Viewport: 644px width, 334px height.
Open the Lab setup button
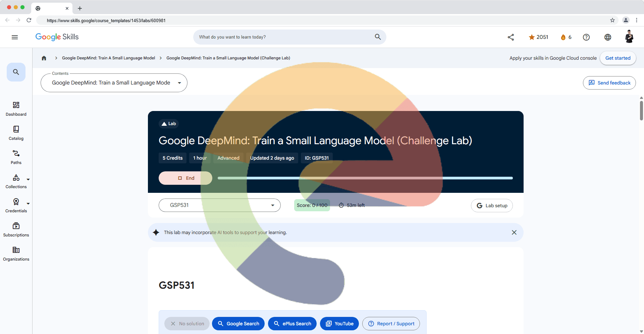pos(492,206)
